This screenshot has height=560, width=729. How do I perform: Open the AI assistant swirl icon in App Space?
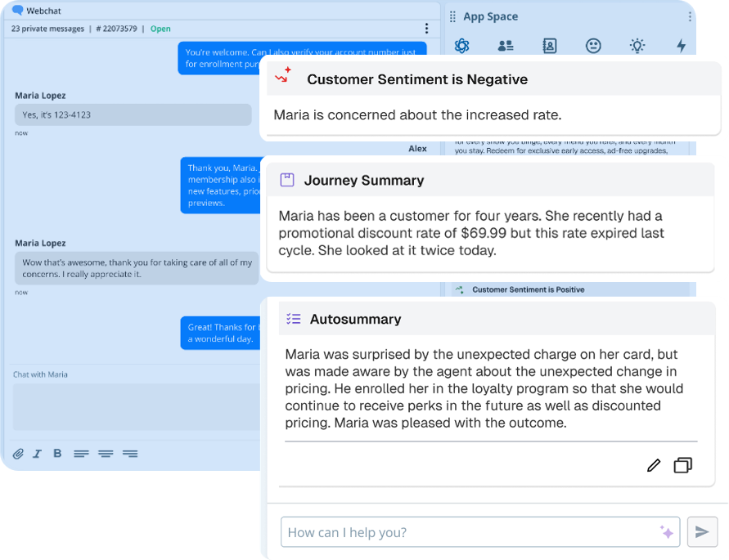pyautogui.click(x=461, y=46)
